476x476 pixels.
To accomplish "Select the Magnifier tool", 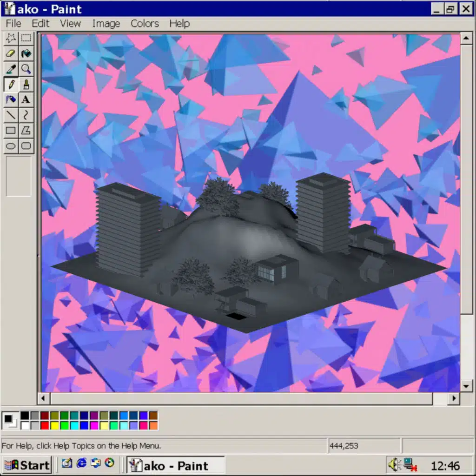I will pyautogui.click(x=26, y=69).
